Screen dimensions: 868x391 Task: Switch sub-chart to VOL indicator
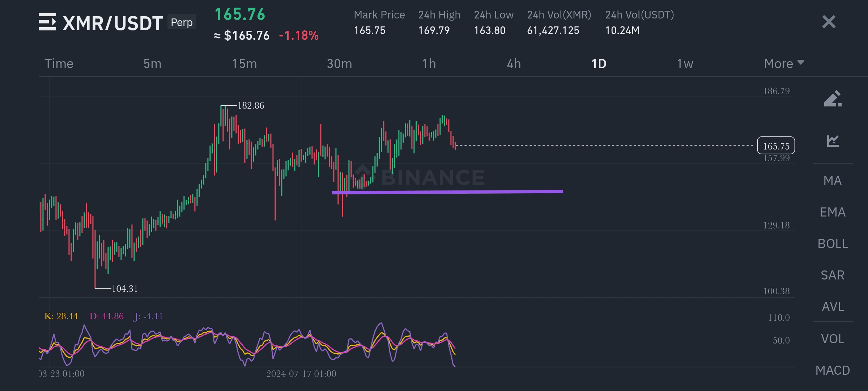click(833, 339)
